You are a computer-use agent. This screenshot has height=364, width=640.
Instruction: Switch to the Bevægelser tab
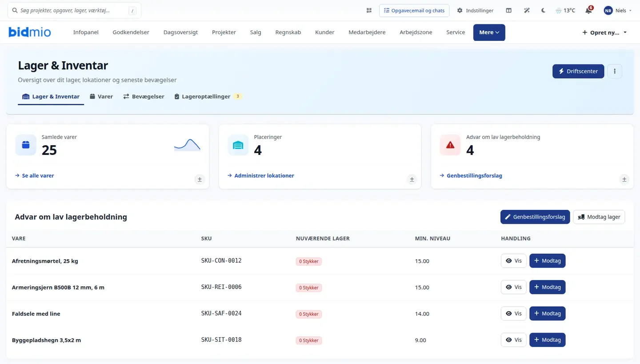pyautogui.click(x=144, y=96)
